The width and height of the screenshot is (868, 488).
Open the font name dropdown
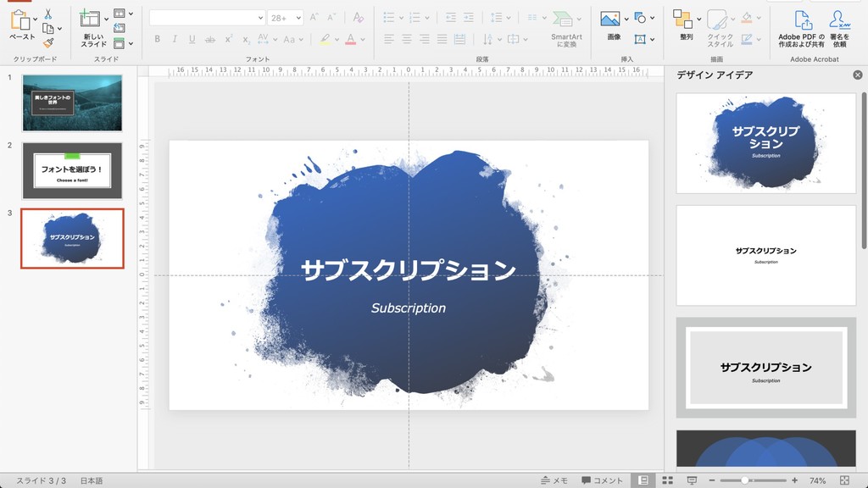click(259, 18)
